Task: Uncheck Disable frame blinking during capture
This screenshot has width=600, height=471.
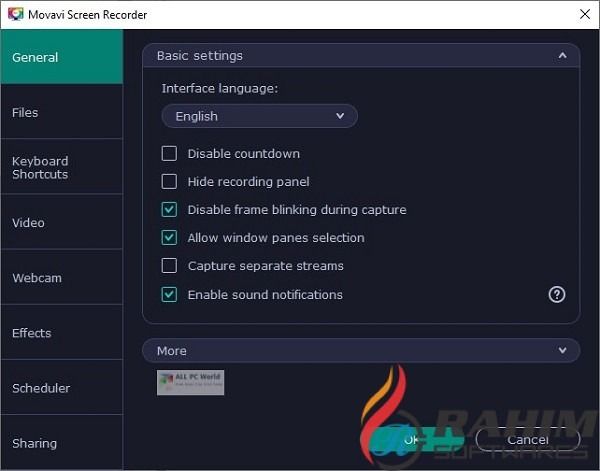Action: [169, 210]
